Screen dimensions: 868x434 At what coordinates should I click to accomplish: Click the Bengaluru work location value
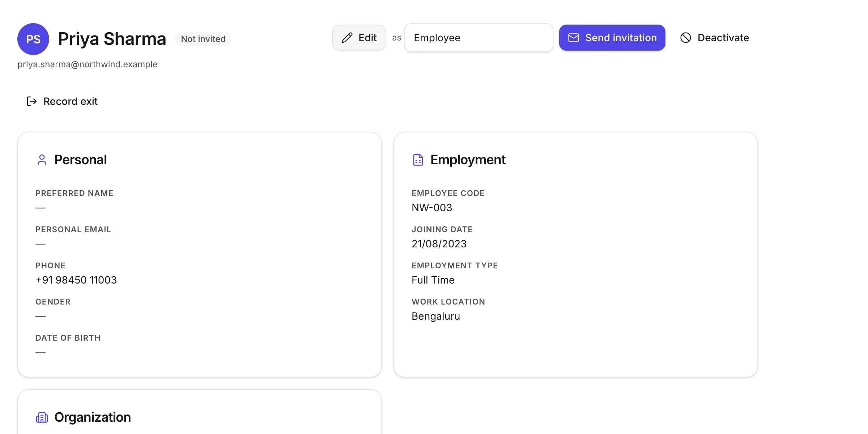coord(436,316)
